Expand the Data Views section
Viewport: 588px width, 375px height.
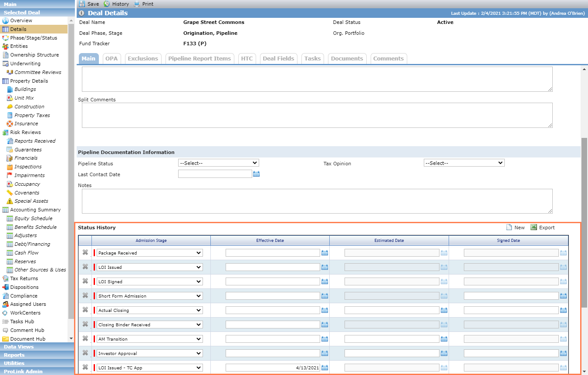37,347
